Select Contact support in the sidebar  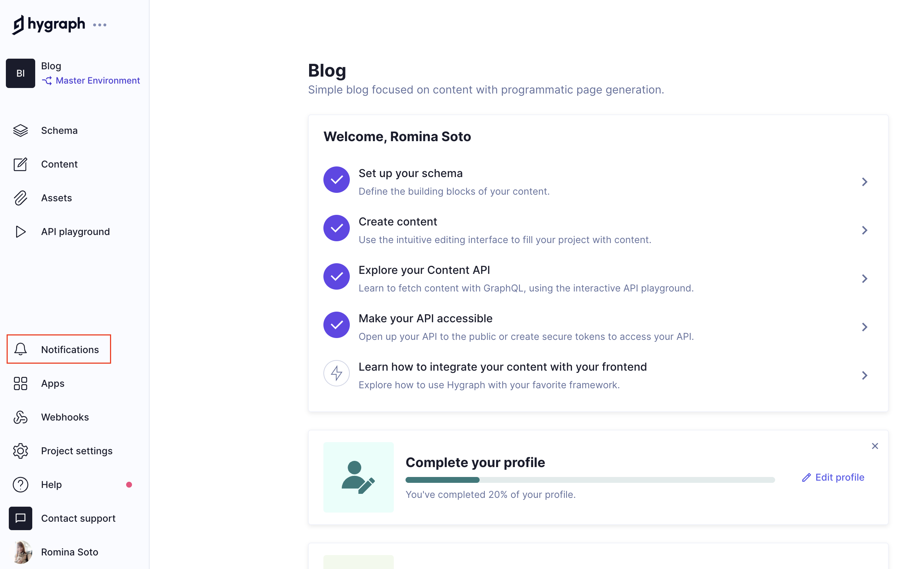pos(78,518)
